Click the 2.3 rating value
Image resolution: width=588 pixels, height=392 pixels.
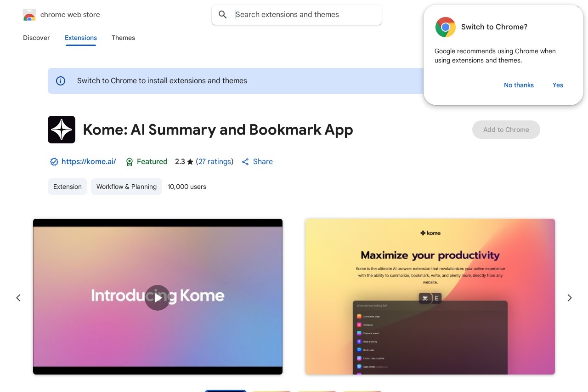(x=180, y=162)
